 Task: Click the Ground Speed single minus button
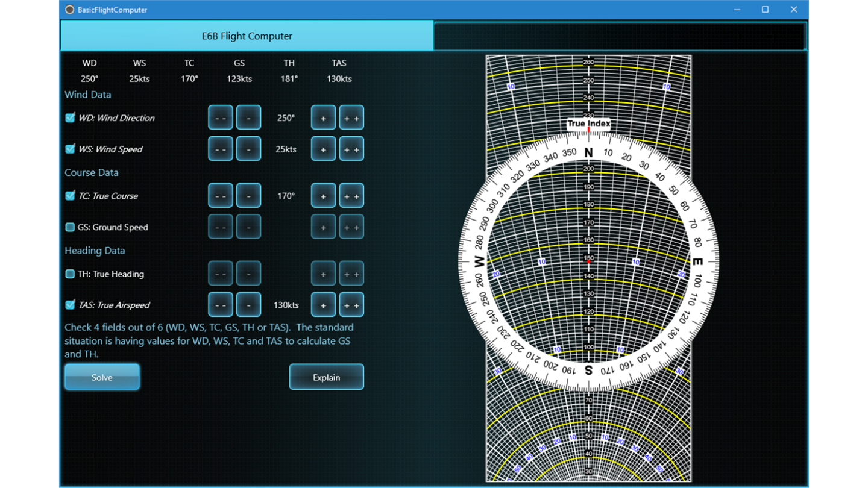click(x=248, y=227)
